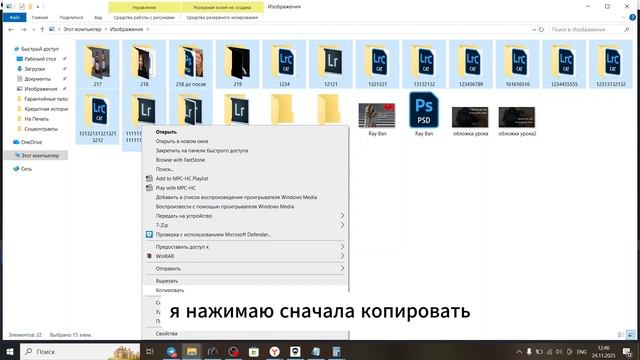Open folder 217

[98, 64]
